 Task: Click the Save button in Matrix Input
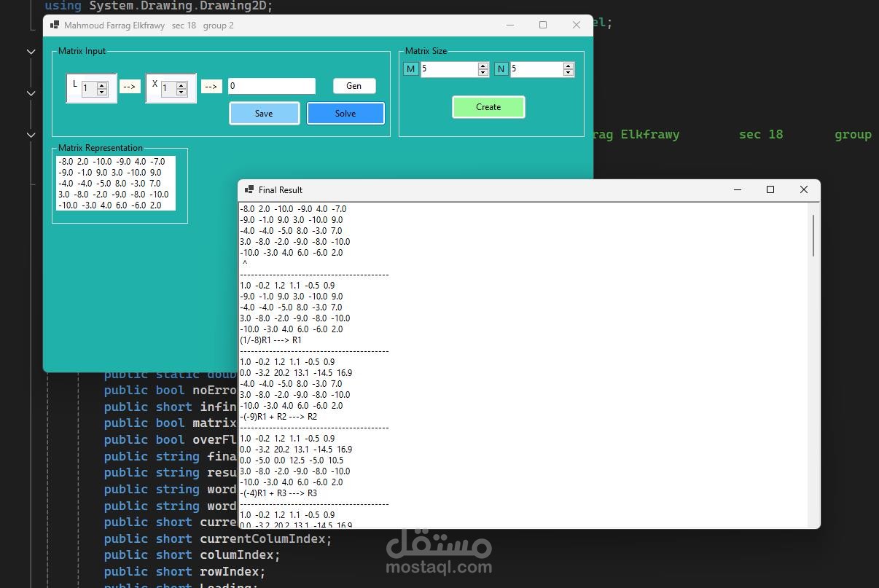264,114
